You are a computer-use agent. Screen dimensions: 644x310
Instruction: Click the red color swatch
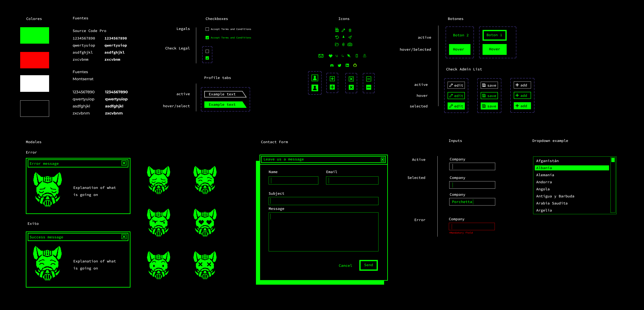pos(35,60)
